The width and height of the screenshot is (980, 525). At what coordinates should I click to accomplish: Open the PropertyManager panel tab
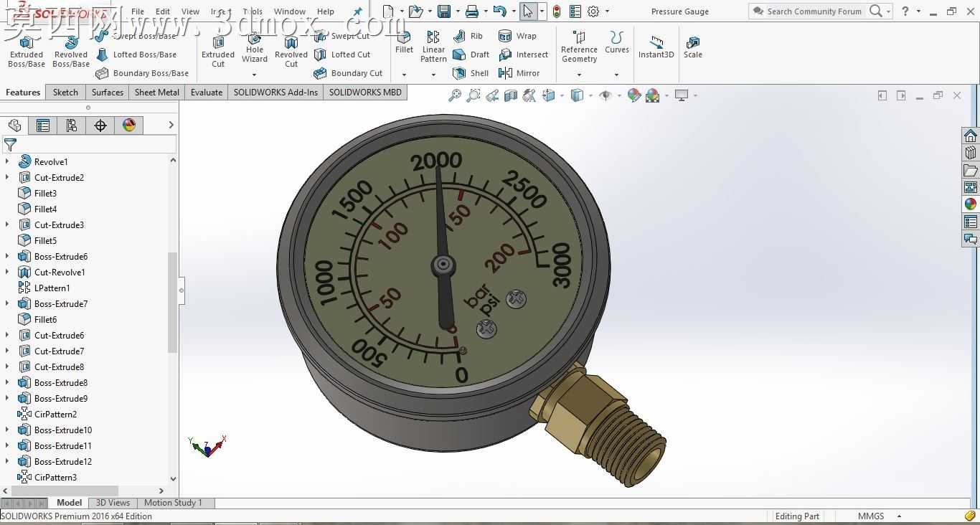(x=43, y=126)
